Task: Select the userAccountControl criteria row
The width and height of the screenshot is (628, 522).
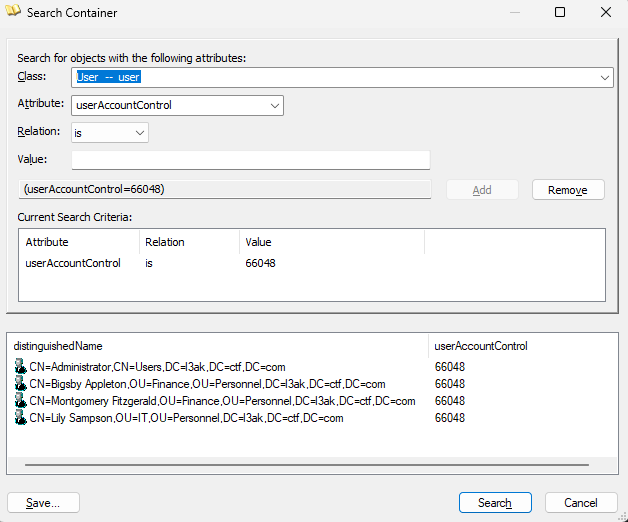Action: click(x=73, y=264)
